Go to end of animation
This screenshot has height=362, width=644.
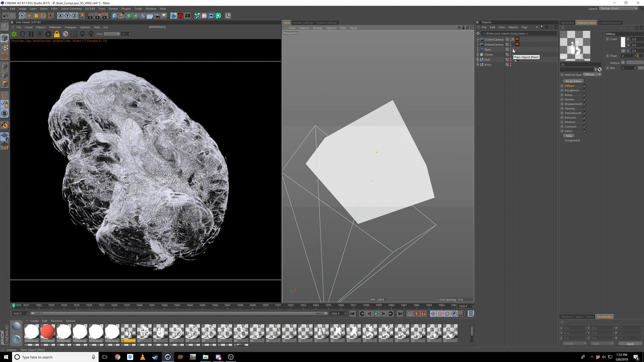(x=400, y=314)
